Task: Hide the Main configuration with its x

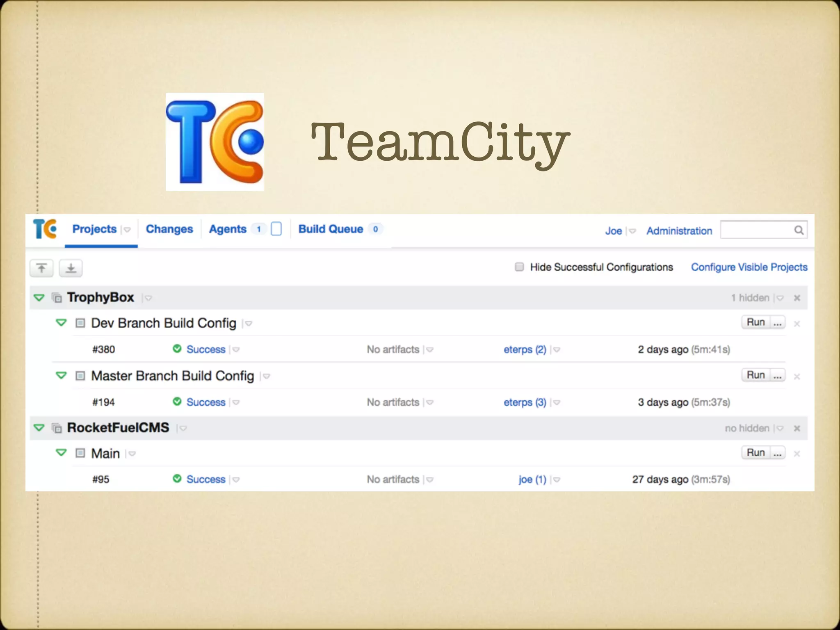Action: pyautogui.click(x=797, y=454)
